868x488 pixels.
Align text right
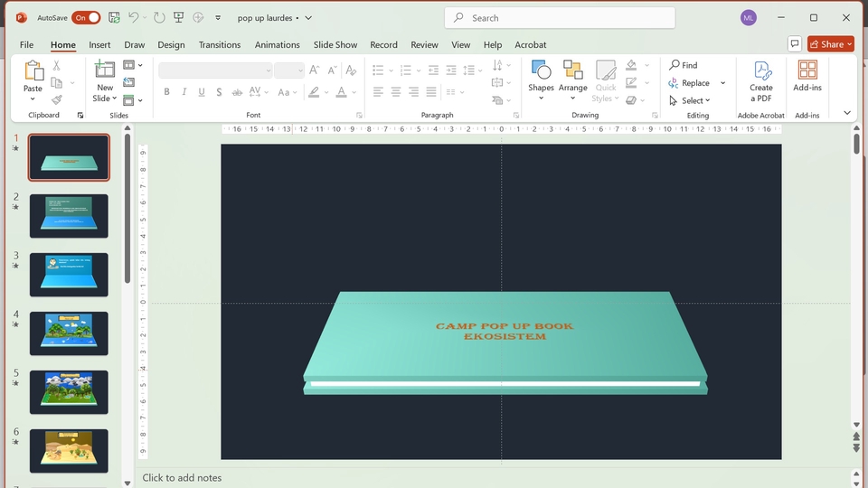pos(413,92)
